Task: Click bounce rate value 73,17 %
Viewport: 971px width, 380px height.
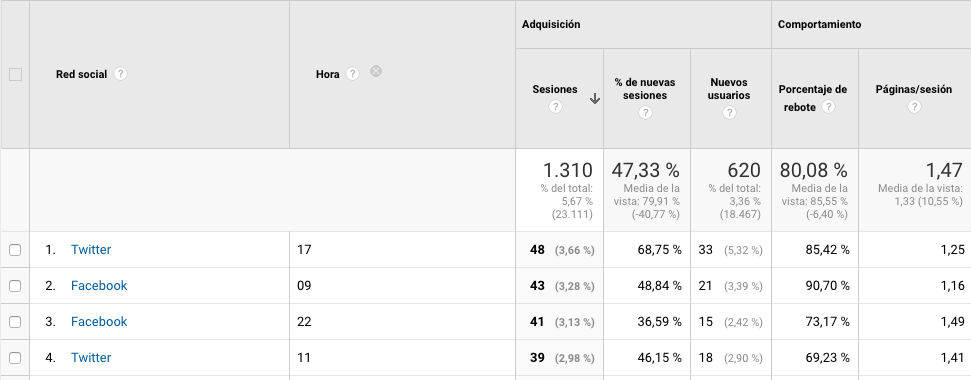Action: pos(828,321)
